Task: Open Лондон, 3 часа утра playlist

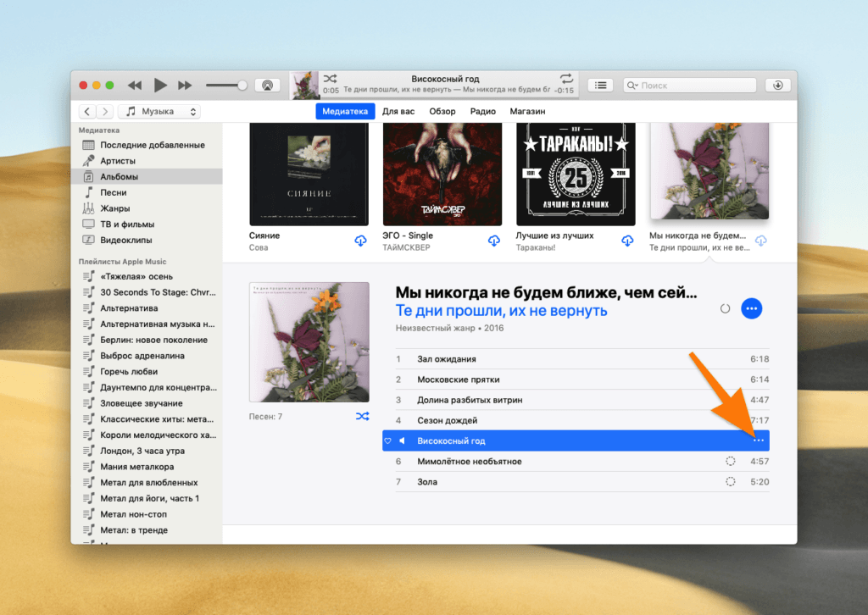Action: point(147,451)
